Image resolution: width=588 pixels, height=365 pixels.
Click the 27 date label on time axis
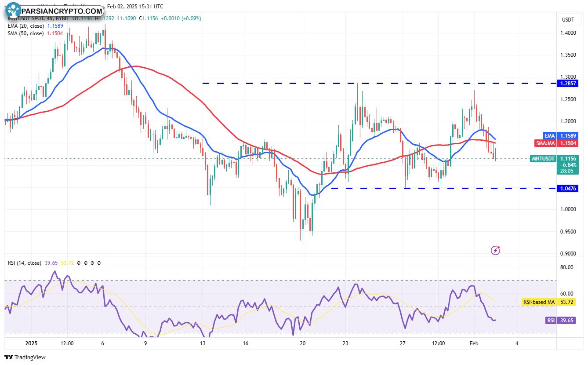click(x=403, y=343)
